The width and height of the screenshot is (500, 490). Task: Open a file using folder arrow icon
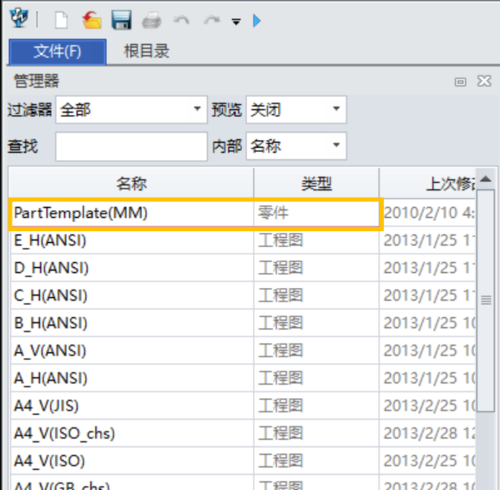point(92,20)
